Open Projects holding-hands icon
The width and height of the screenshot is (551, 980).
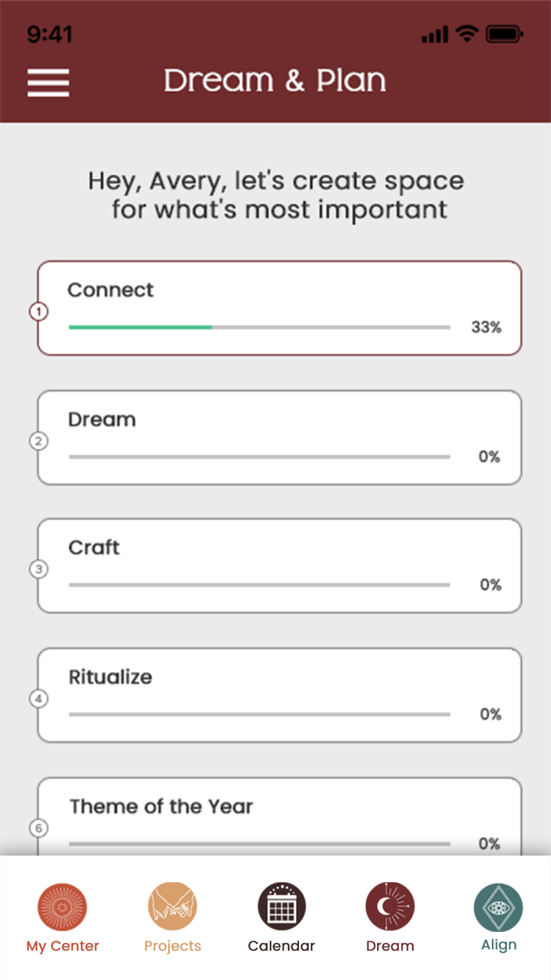[x=172, y=908]
